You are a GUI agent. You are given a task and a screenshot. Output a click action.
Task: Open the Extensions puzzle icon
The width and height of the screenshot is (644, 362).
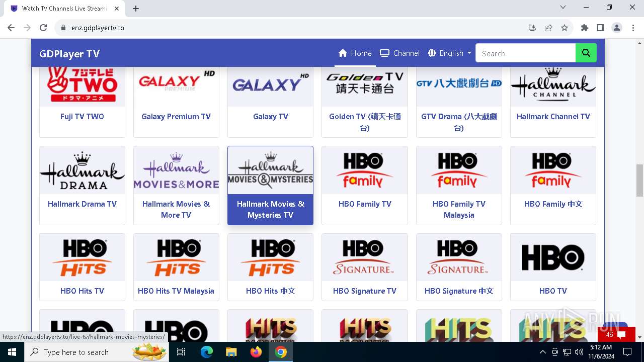point(585,28)
